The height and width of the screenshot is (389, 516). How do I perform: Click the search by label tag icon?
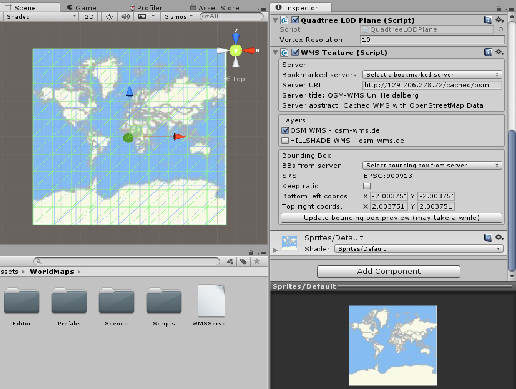pos(243,262)
